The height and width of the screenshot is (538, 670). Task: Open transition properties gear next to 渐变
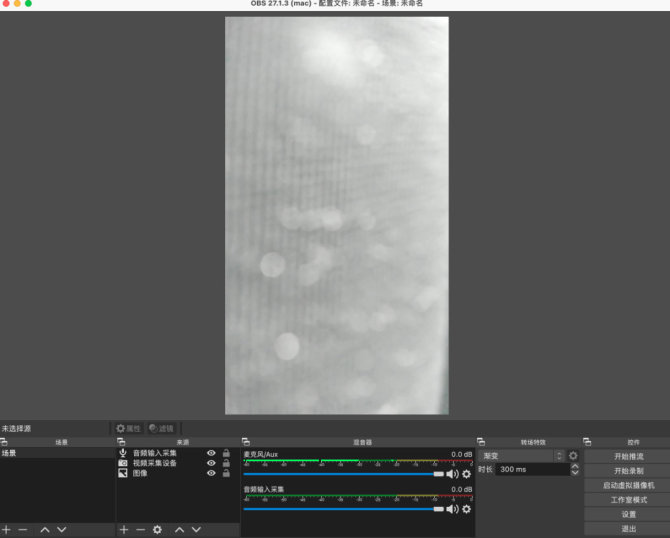[573, 456]
